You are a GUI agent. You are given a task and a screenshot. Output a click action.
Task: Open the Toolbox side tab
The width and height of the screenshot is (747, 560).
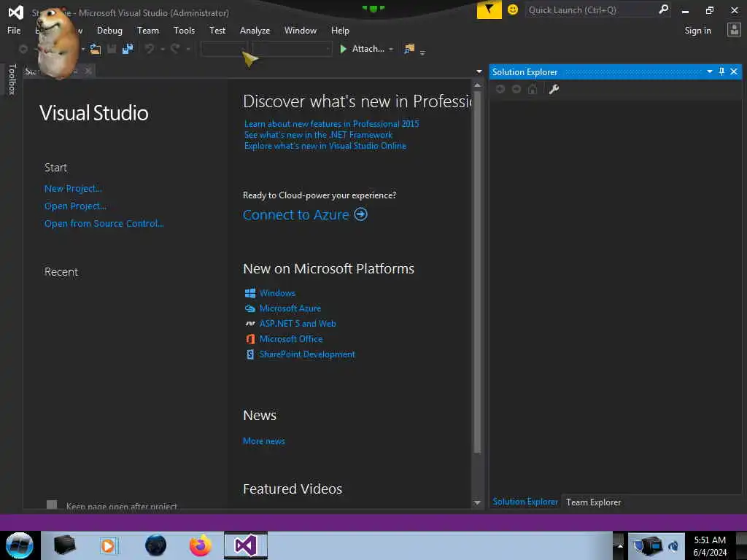(x=12, y=79)
